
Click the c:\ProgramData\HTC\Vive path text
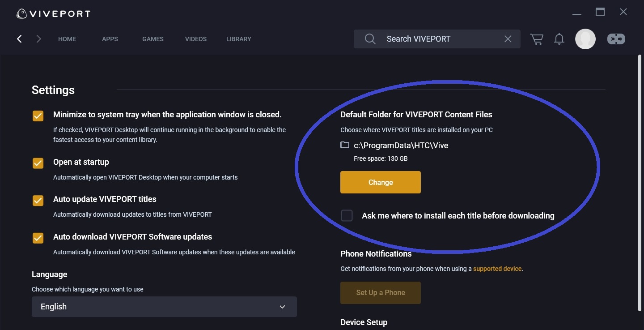tap(401, 146)
